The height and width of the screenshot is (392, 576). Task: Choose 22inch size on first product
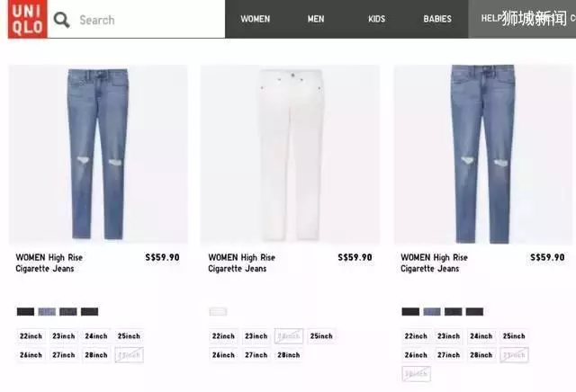coord(31,336)
